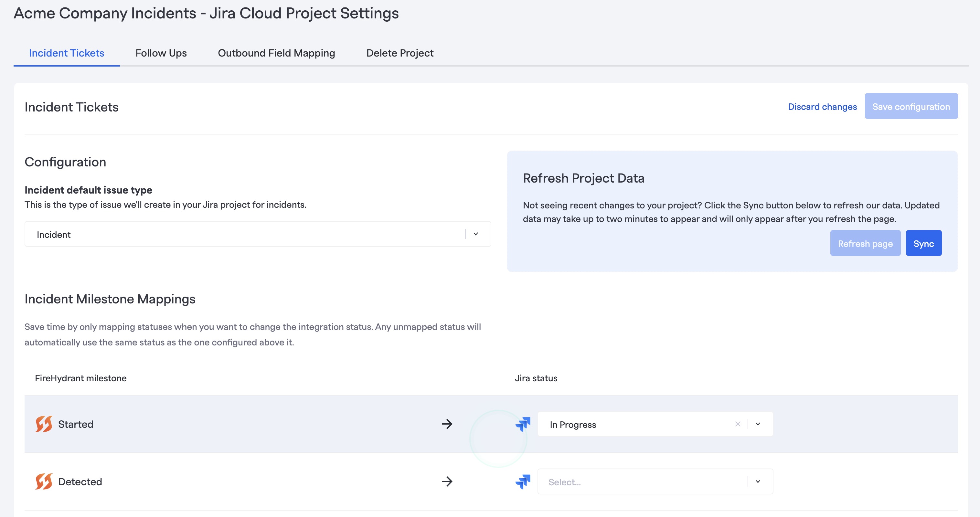Open the Incident issue type dropdown arrow
The image size is (980, 517).
point(475,234)
